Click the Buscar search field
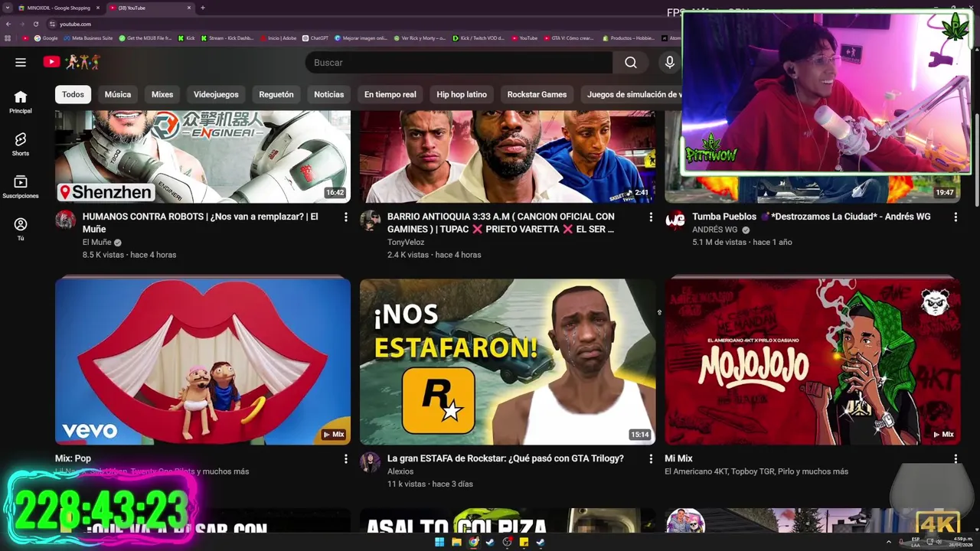The width and height of the screenshot is (980, 551). pyautogui.click(x=459, y=63)
